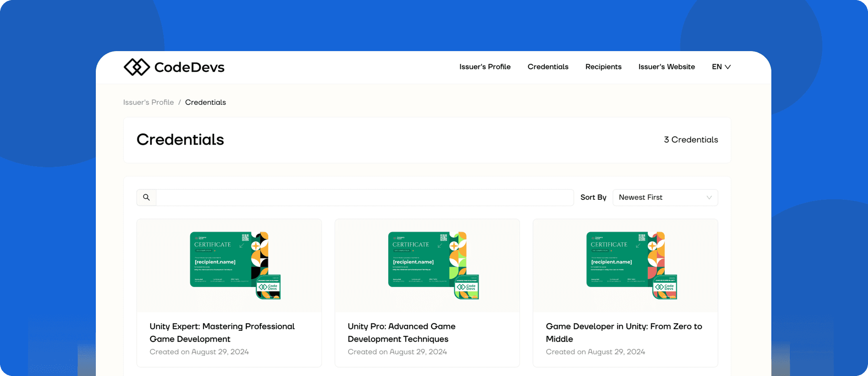Click the CodeDevs diamond logo icon
Screen dimensions: 868x376
137,67
